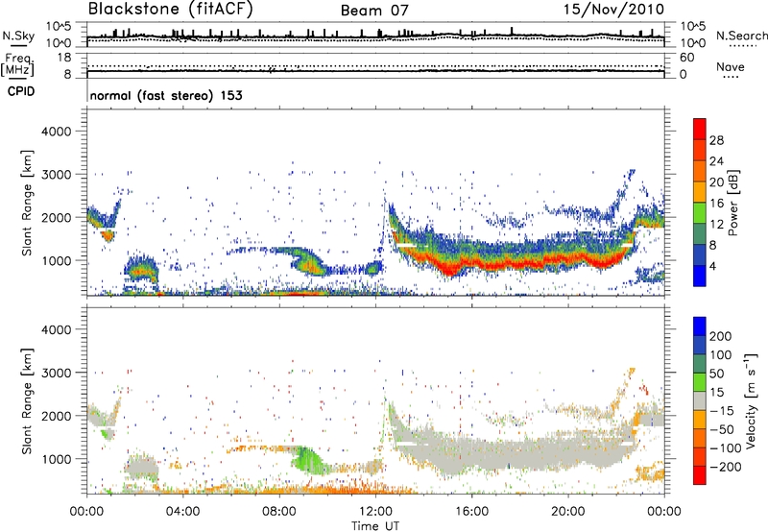This screenshot has width=768, height=532.
Task: Click the '100' velocity colorbar tick
Action: click(721, 355)
